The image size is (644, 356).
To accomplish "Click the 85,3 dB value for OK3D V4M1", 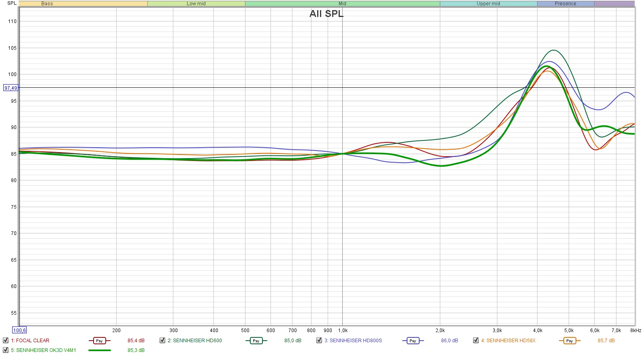I will 136,350.
